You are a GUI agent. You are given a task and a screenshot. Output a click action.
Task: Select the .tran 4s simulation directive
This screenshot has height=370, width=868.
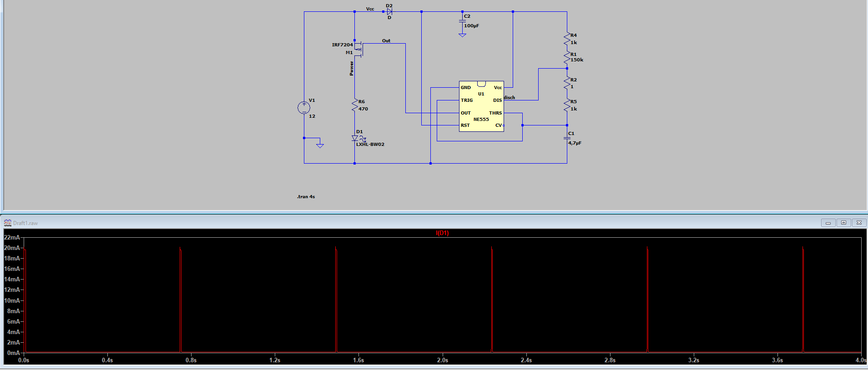tap(306, 197)
